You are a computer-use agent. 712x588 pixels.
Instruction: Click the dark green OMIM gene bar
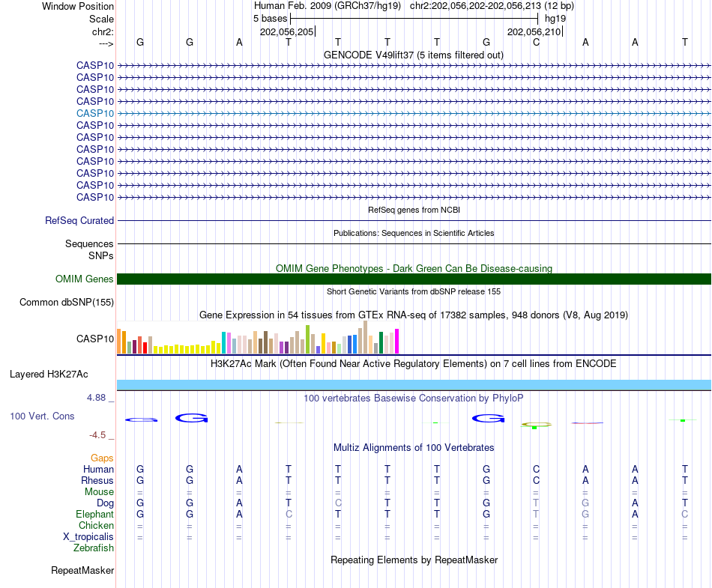[414, 279]
